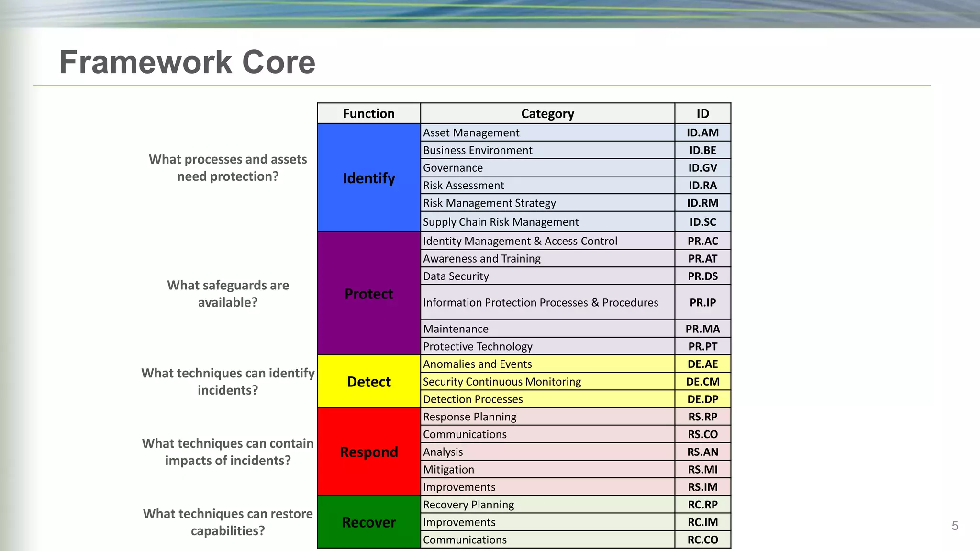Select the RC.IM identifier cell

tap(703, 522)
